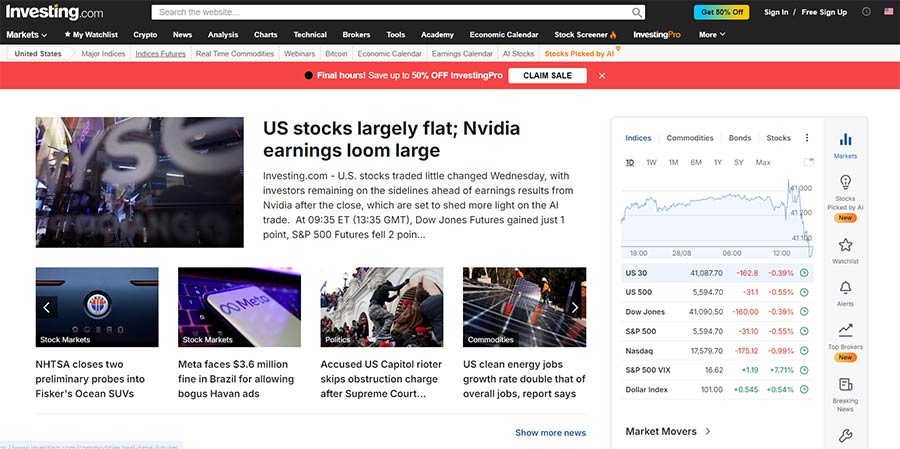Select the 1D chart range
The image size is (900, 449).
click(x=630, y=162)
